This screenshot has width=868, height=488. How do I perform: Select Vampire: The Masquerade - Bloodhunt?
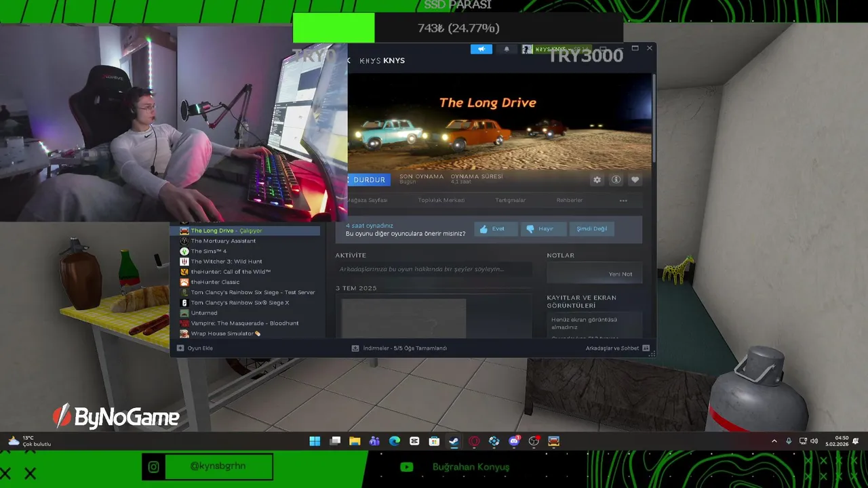pos(244,323)
